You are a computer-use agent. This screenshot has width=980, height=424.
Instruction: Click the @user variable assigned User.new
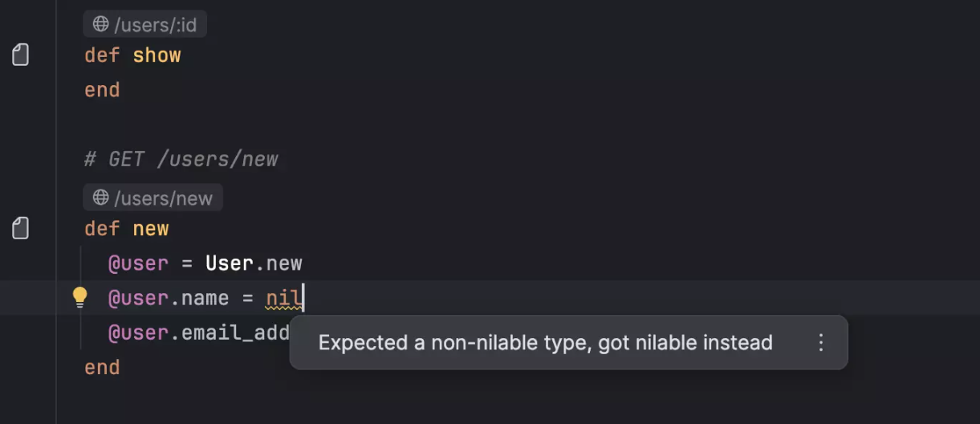pyautogui.click(x=138, y=263)
